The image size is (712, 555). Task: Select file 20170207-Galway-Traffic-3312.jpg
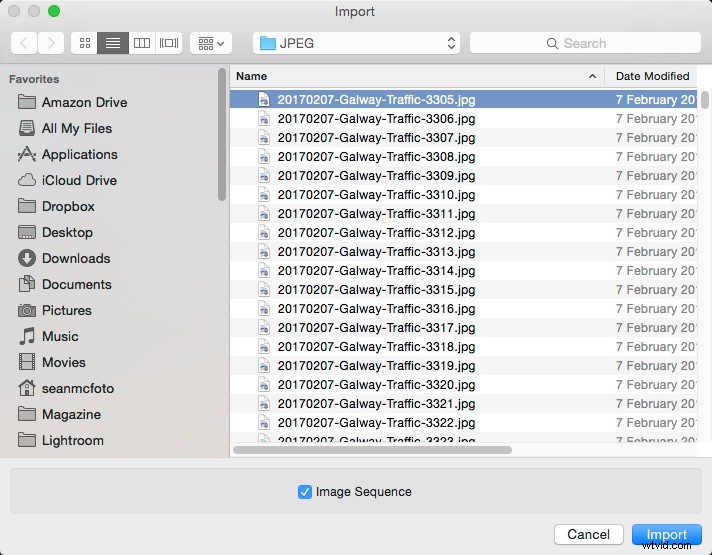click(x=376, y=233)
